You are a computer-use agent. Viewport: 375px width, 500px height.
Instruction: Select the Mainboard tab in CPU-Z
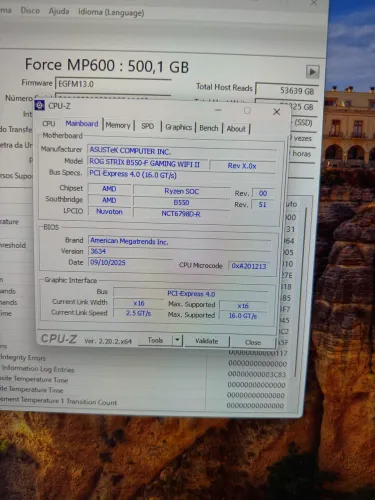click(x=82, y=124)
